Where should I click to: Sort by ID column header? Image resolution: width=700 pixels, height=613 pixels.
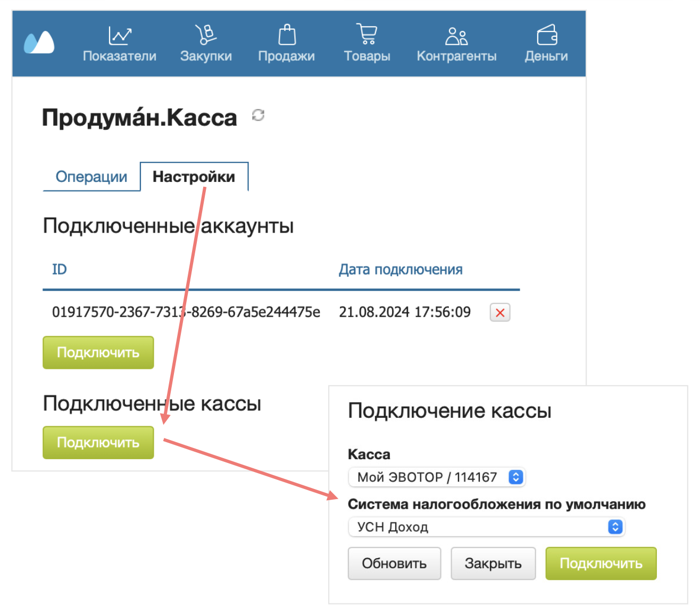(60, 269)
